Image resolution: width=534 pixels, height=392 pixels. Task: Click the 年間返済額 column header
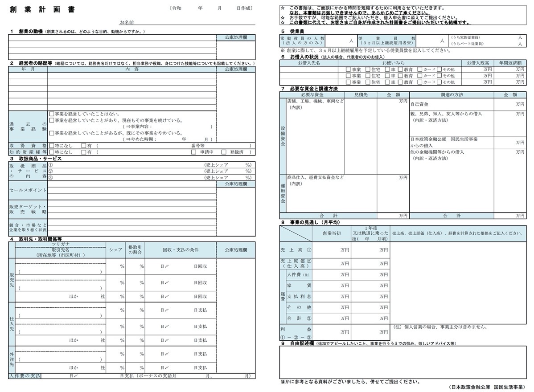tap(510, 63)
